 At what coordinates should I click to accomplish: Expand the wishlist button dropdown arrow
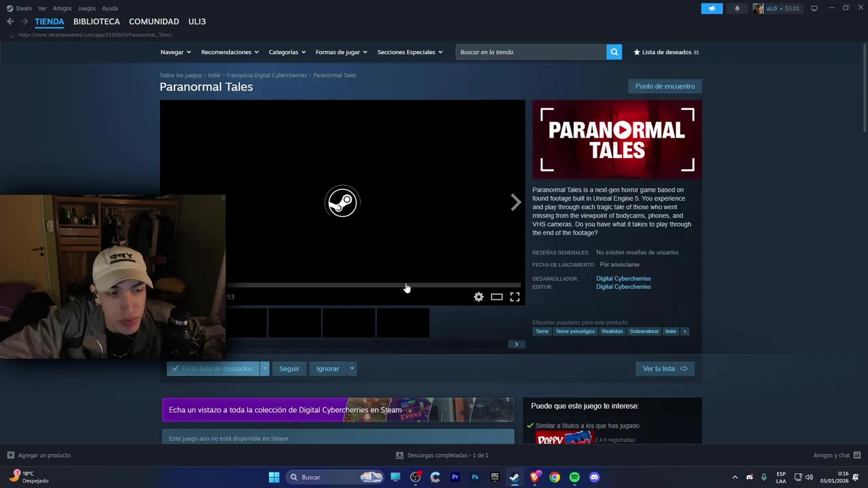pyautogui.click(x=264, y=369)
